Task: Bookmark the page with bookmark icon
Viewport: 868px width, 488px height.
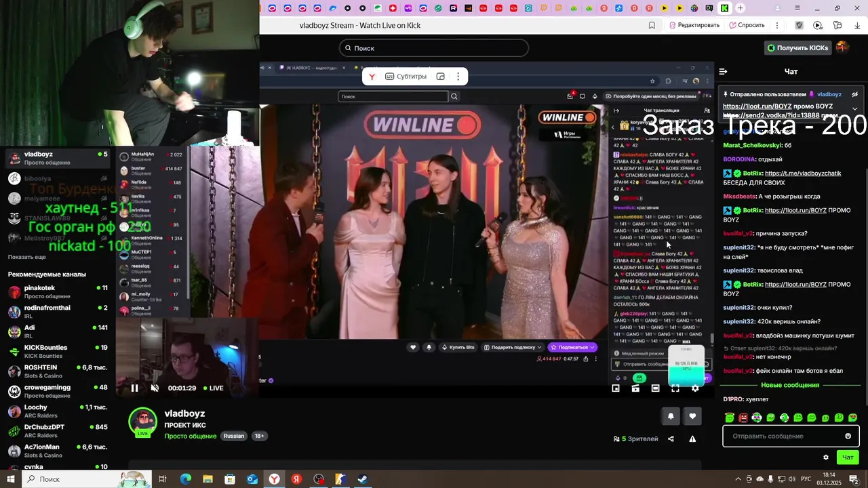Action: tap(652, 25)
